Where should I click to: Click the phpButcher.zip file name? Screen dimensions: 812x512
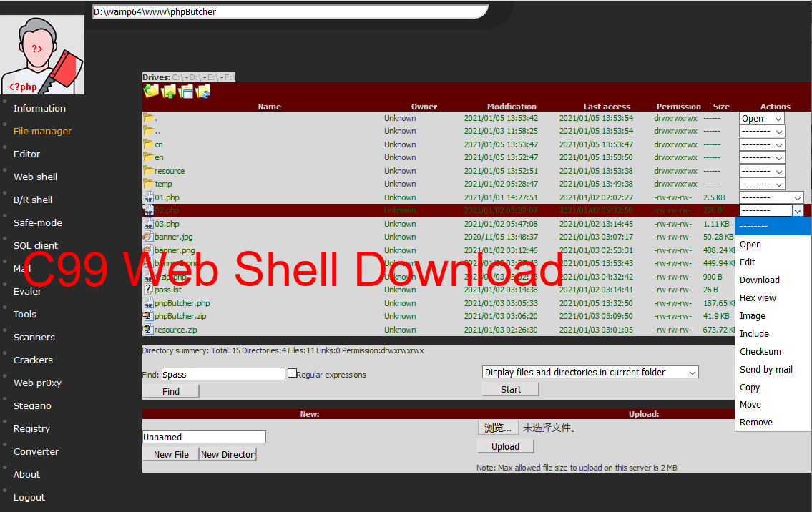point(180,316)
